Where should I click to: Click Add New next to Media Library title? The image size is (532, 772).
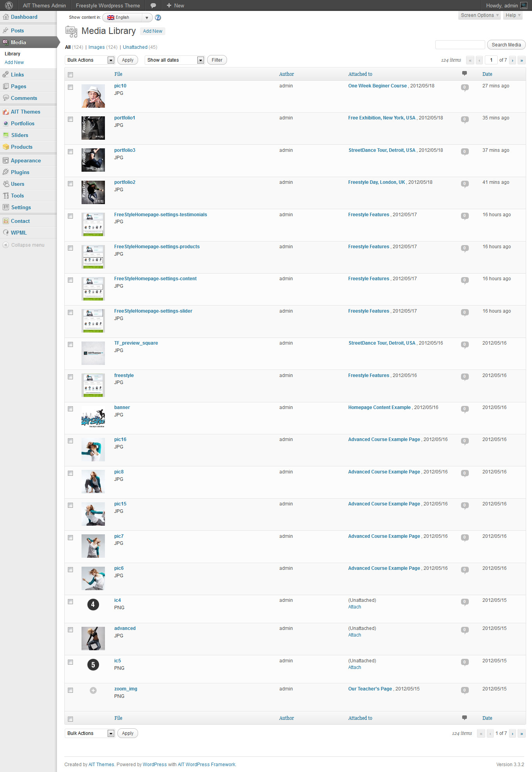(153, 31)
